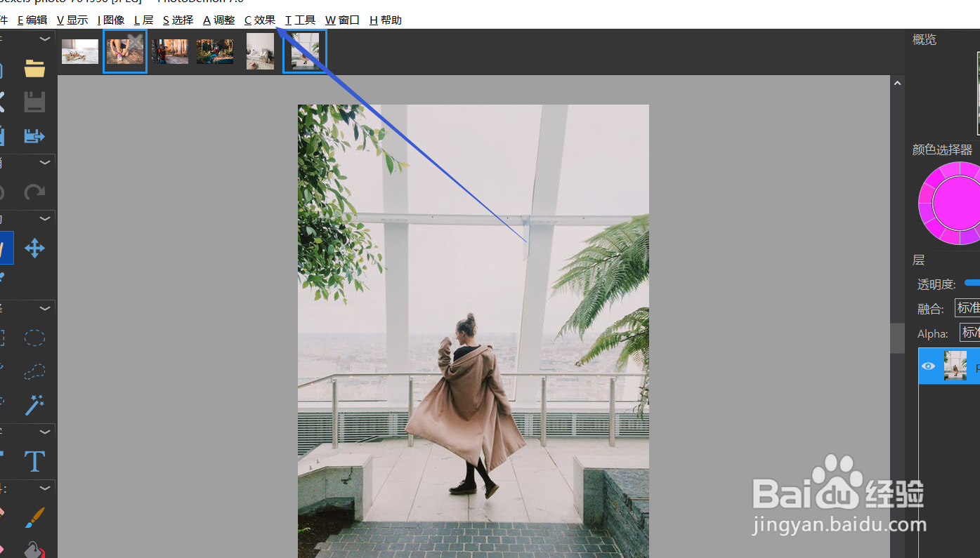Click the 层 panel label

pyautogui.click(x=918, y=260)
